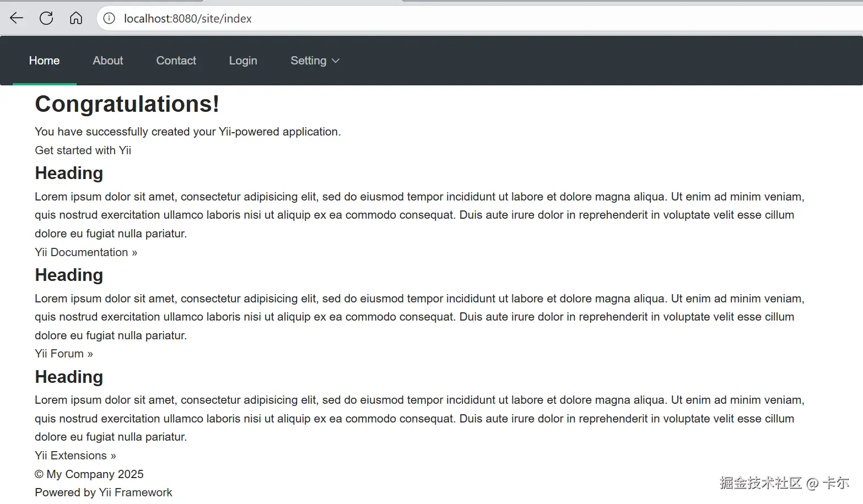Click the © My Company 2025 text
This screenshot has height=504, width=863.
[x=89, y=474]
